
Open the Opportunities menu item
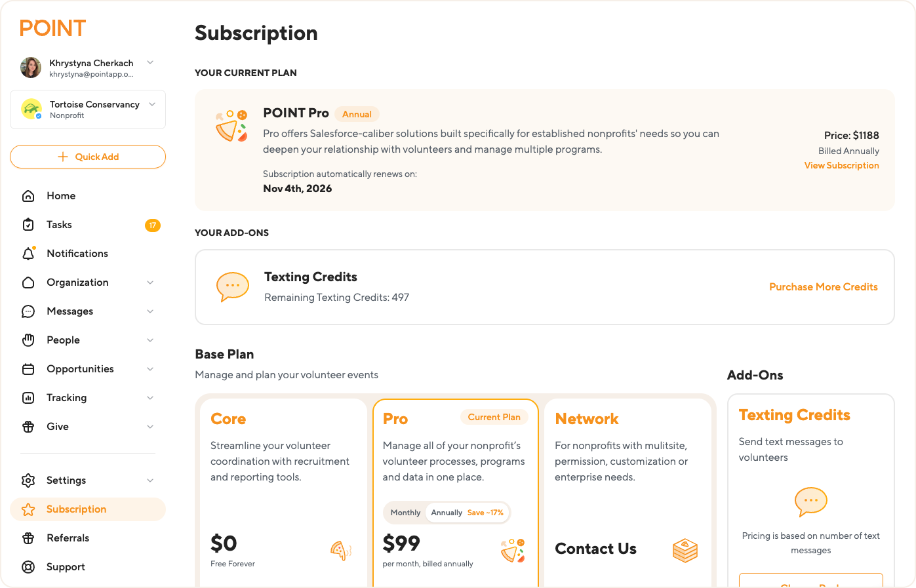(80, 368)
